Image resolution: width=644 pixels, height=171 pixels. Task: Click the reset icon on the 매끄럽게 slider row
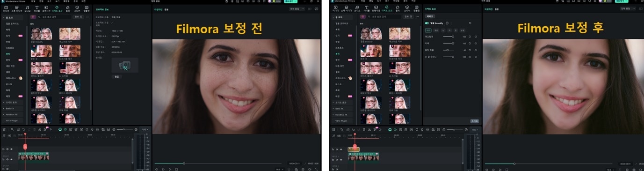tap(470, 37)
